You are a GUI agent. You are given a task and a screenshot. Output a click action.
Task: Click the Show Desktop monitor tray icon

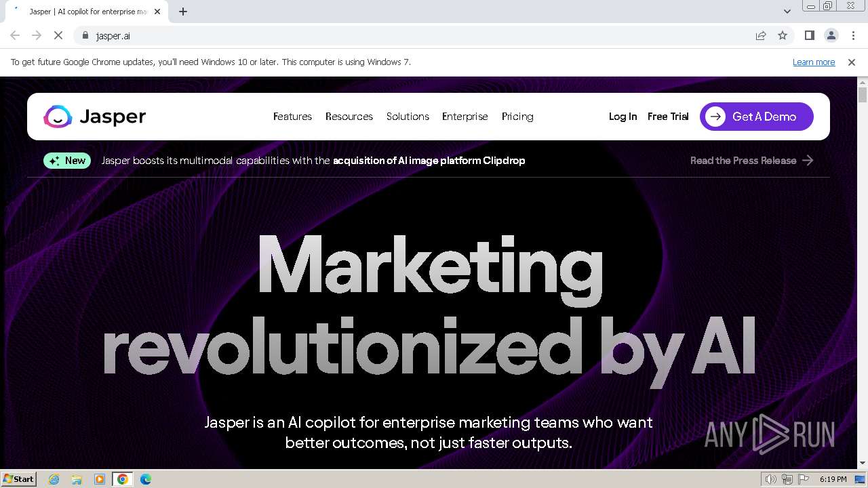click(860, 479)
